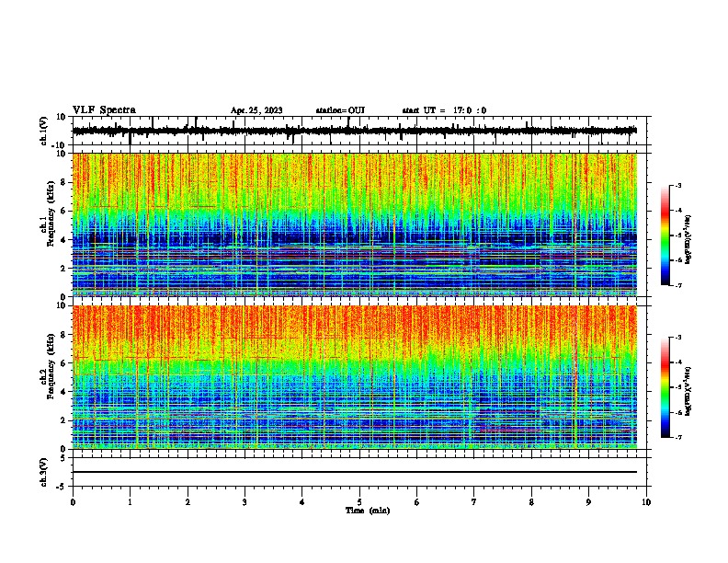Click the "ch.1(V)" waveform axis label

tap(44, 131)
